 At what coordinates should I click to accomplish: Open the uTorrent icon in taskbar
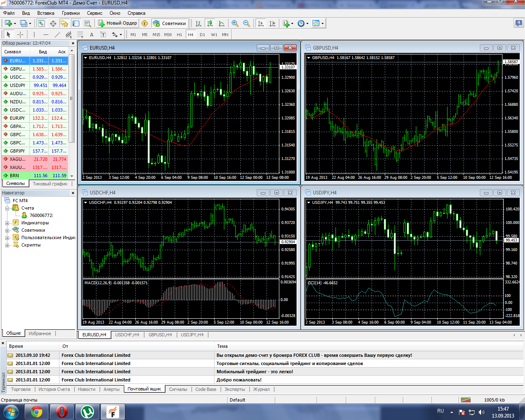click(x=87, y=411)
